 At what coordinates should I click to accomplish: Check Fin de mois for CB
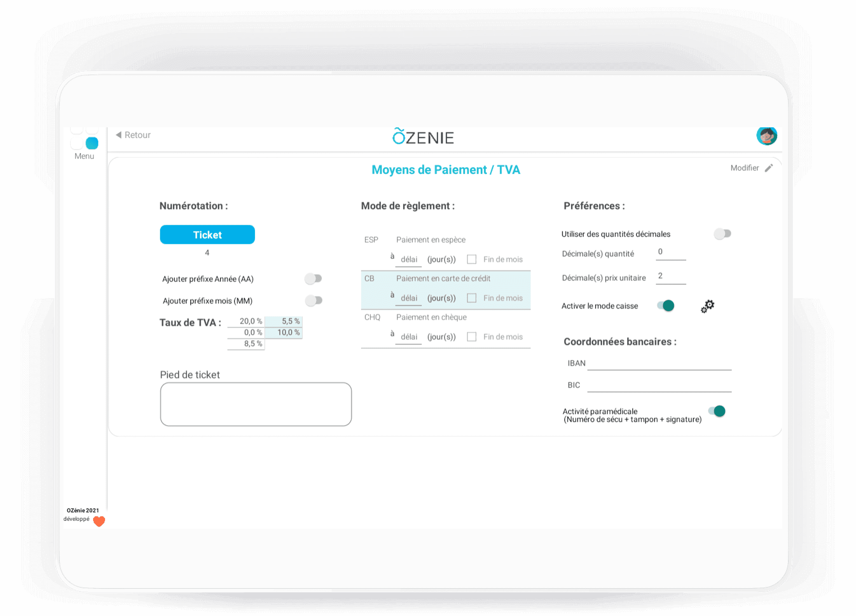[x=472, y=298]
